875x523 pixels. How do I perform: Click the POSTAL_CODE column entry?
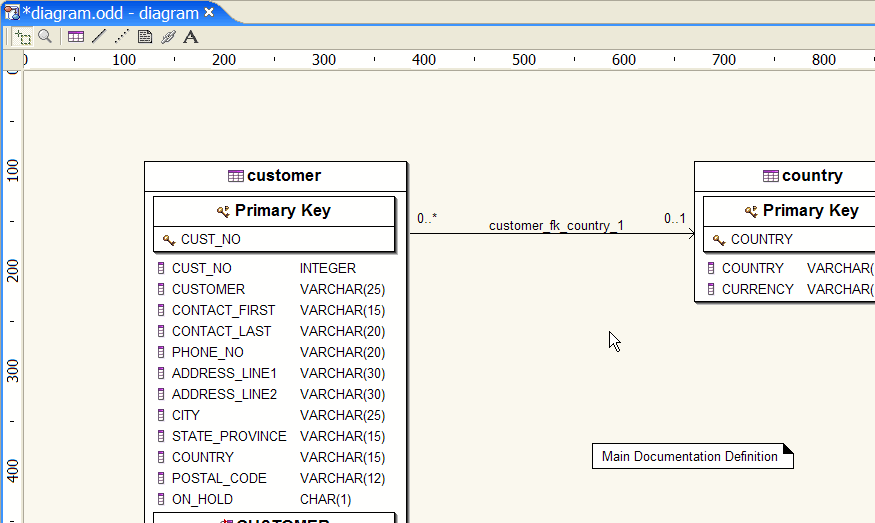pyautogui.click(x=218, y=478)
